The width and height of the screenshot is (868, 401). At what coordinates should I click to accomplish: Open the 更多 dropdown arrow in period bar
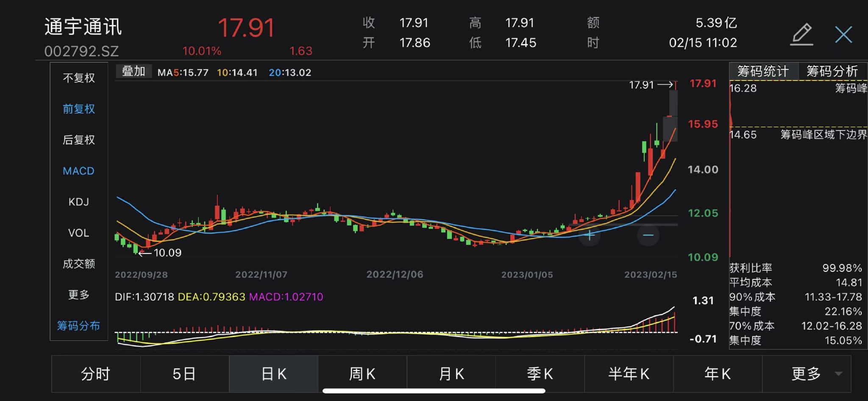(838, 374)
